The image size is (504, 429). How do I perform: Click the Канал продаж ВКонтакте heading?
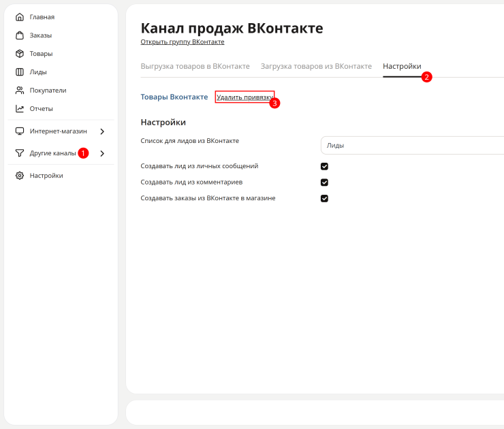click(232, 29)
